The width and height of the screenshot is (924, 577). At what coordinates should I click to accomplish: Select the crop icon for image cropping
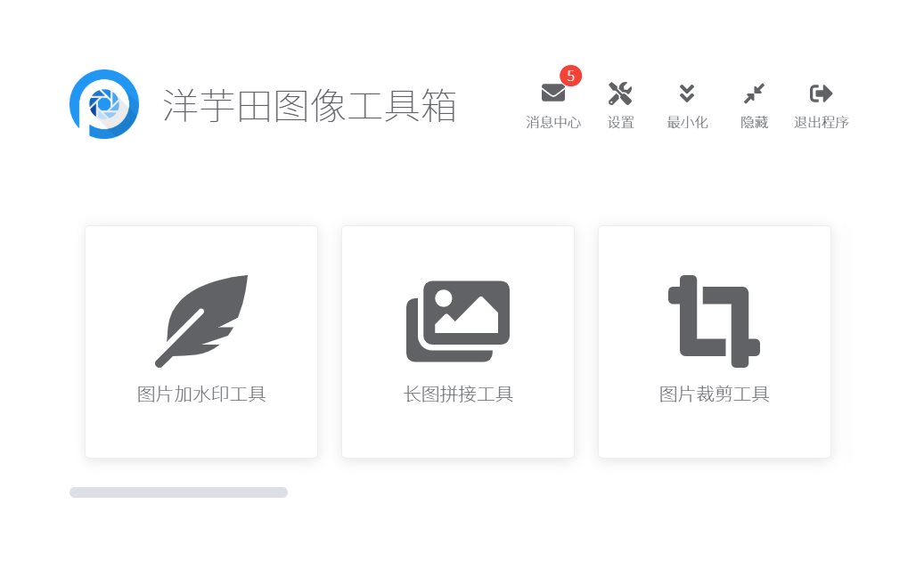tap(714, 321)
